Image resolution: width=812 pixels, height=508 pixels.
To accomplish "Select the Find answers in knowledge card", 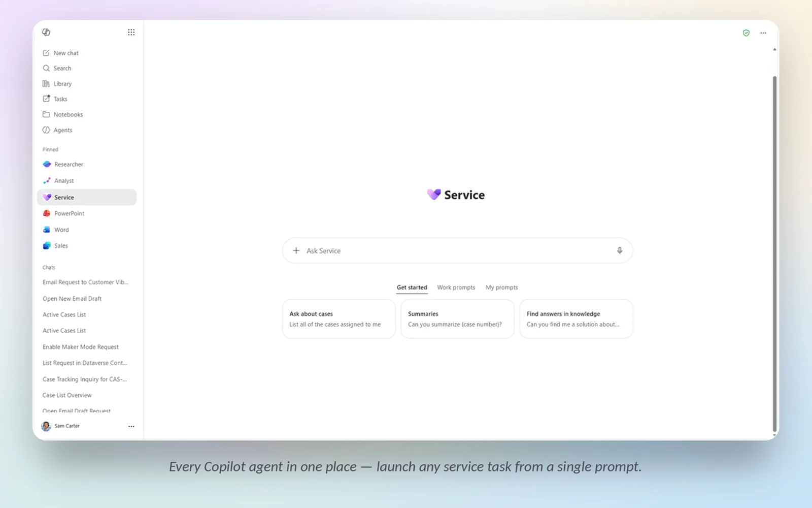I will [x=576, y=319].
